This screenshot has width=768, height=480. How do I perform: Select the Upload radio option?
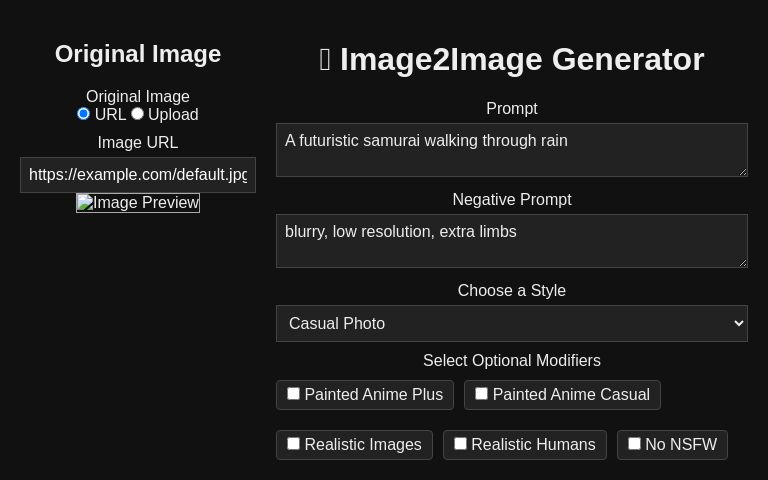click(138, 114)
